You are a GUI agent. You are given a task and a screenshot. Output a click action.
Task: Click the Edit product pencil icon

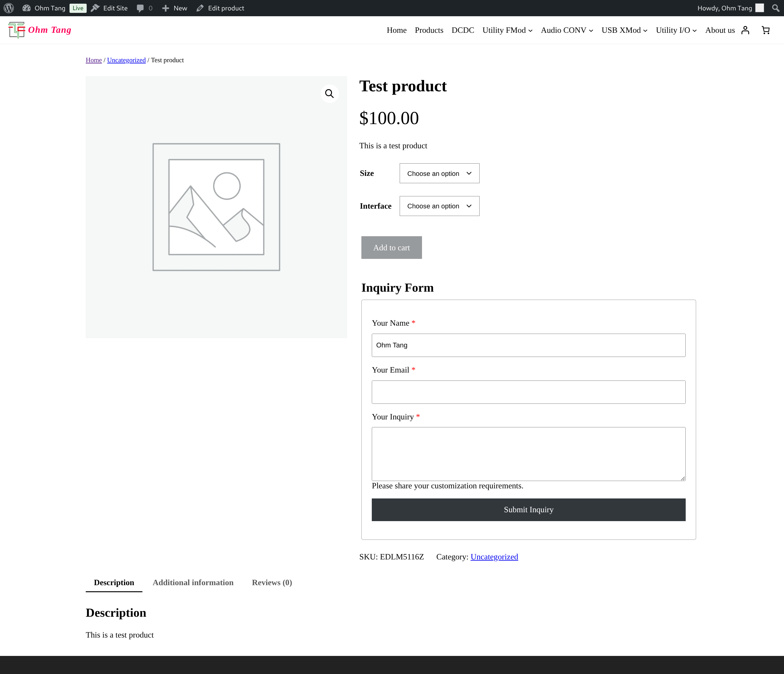tap(200, 8)
